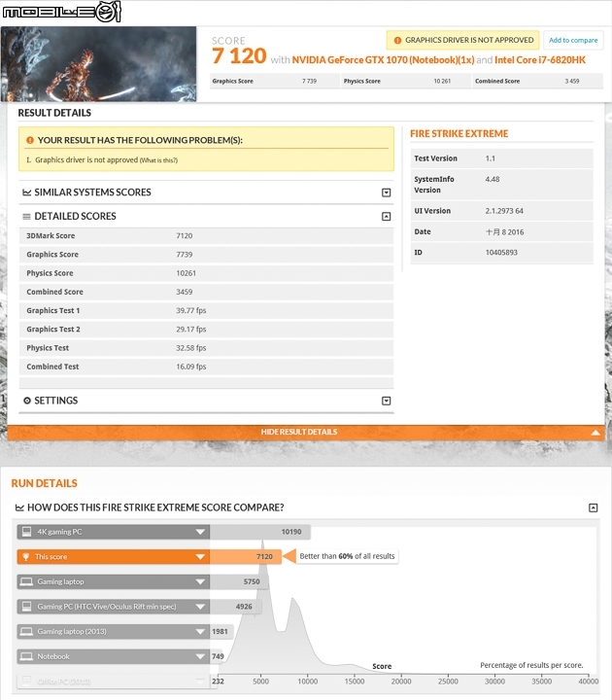612x700 pixels.
Task: Open Gaming PC (HTC Vive/Oculus Rift) dropdown arrow
Action: point(200,607)
